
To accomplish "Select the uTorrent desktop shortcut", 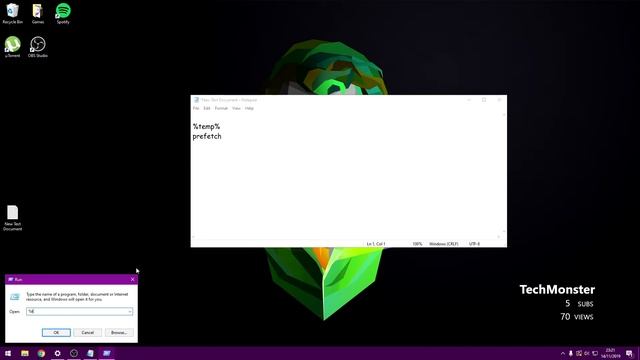I will point(13,47).
